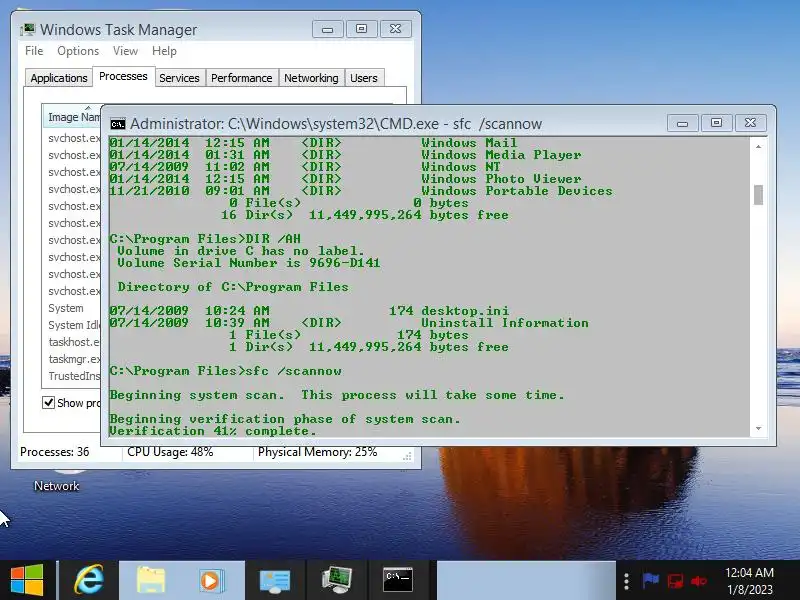Click the 'Verification 41% complete' line
This screenshot has width=800, height=600.
[x=213, y=431]
